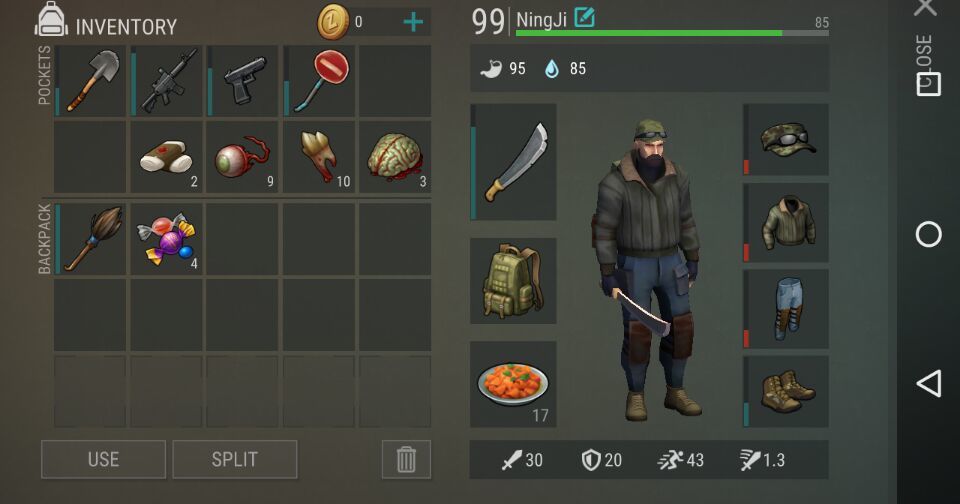Add coins with the plus icon
Viewport: 960px width, 504px height.
pos(413,22)
